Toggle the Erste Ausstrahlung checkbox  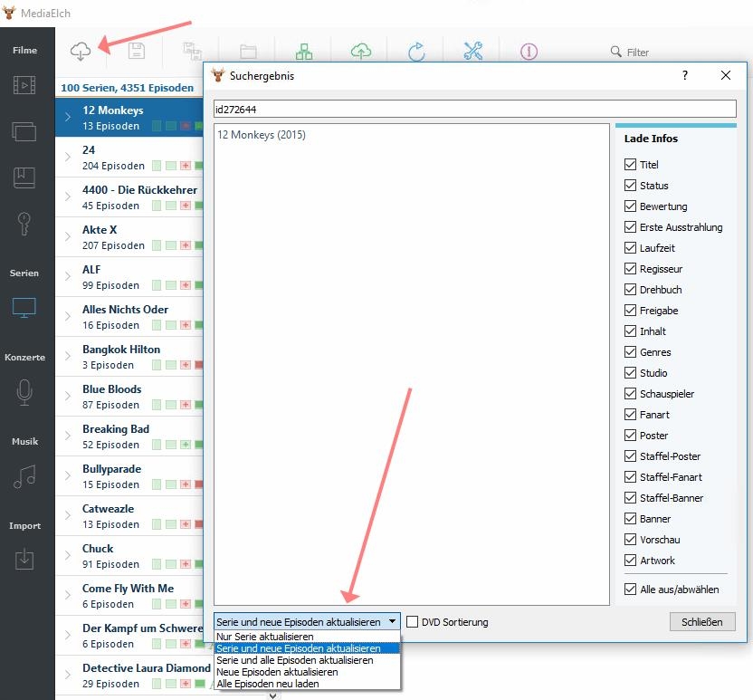pos(630,226)
